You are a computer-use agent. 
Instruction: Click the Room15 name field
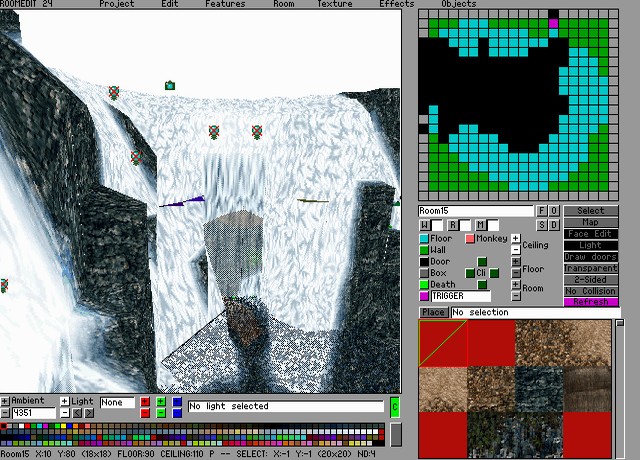pos(476,211)
